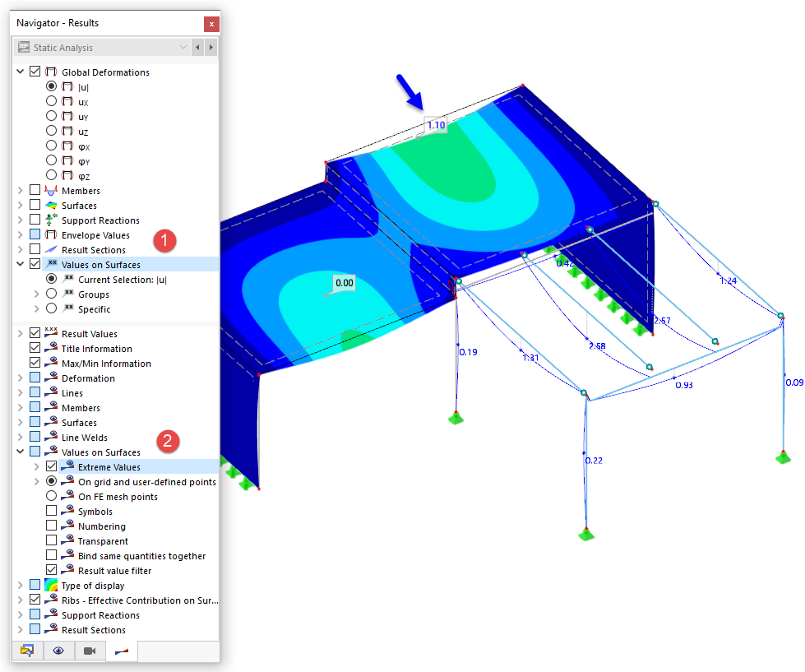Click the Static Analysis icon in dropdown

24,47
